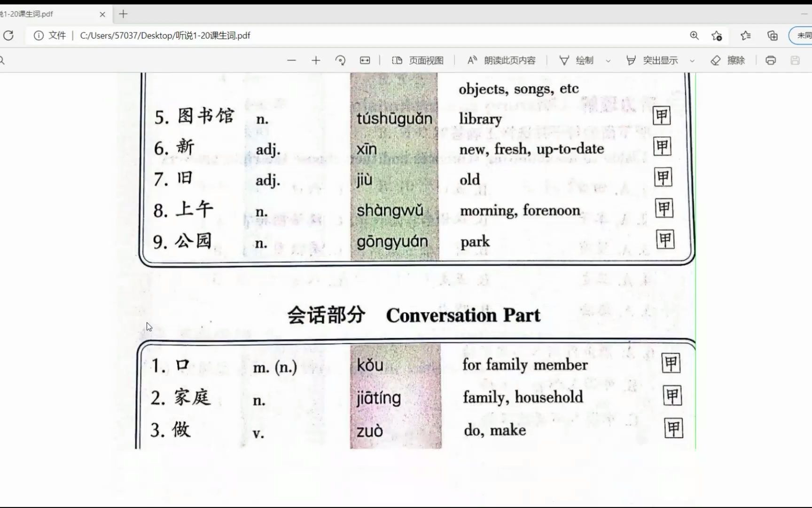Screen dimensions: 812x508
Task: Click 'for family member' text
Action: coord(525,365)
